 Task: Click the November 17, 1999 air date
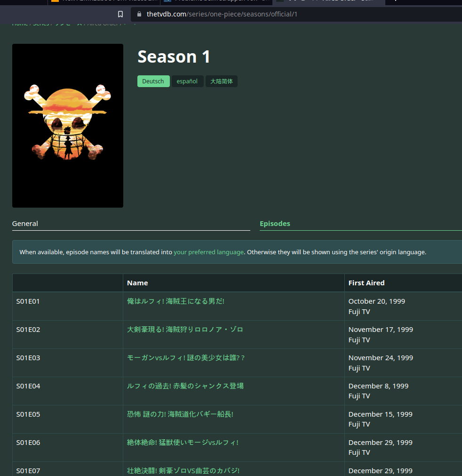tap(381, 330)
